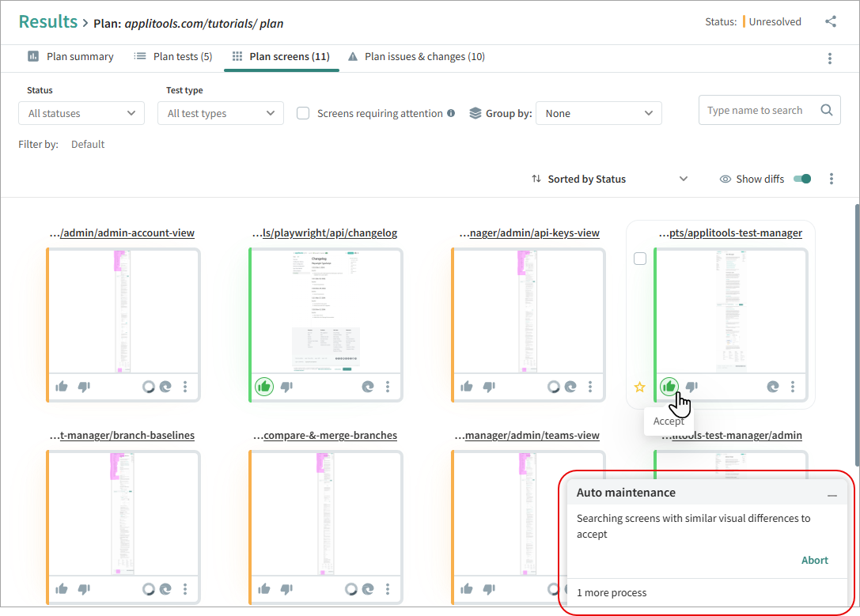Click the search magnifier icon
The height and width of the screenshot is (616, 860).
click(x=826, y=111)
